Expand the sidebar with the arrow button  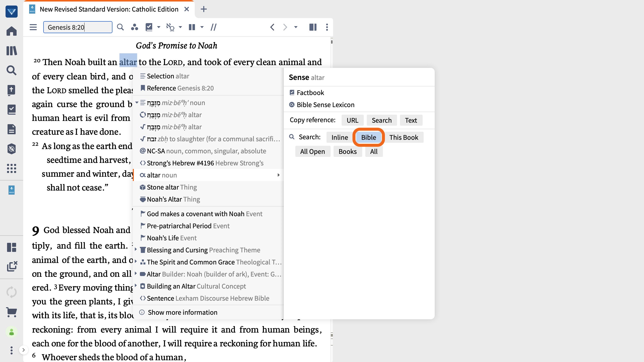pyautogui.click(x=23, y=350)
